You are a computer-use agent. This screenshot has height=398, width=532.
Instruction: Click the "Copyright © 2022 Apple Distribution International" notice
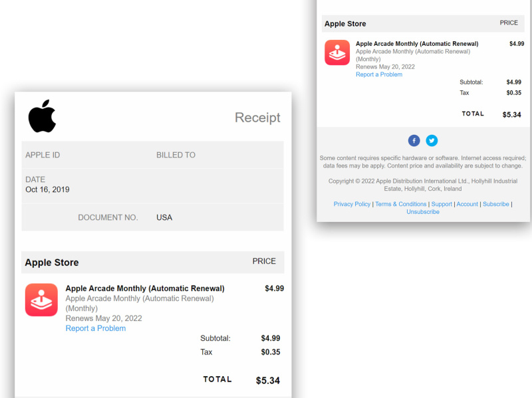(423, 185)
